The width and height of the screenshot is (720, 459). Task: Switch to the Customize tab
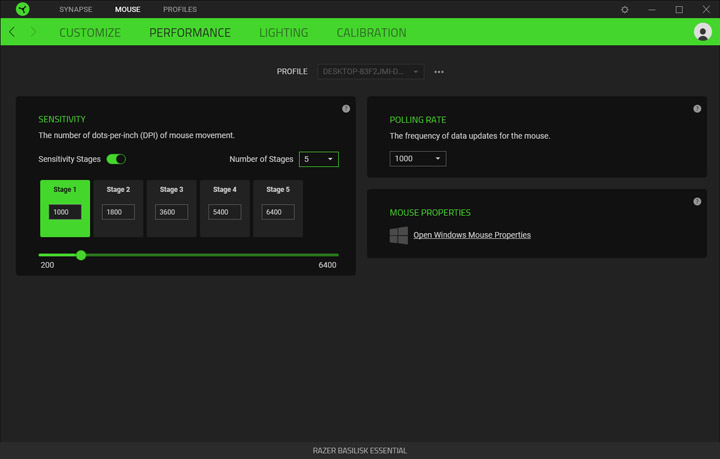90,33
